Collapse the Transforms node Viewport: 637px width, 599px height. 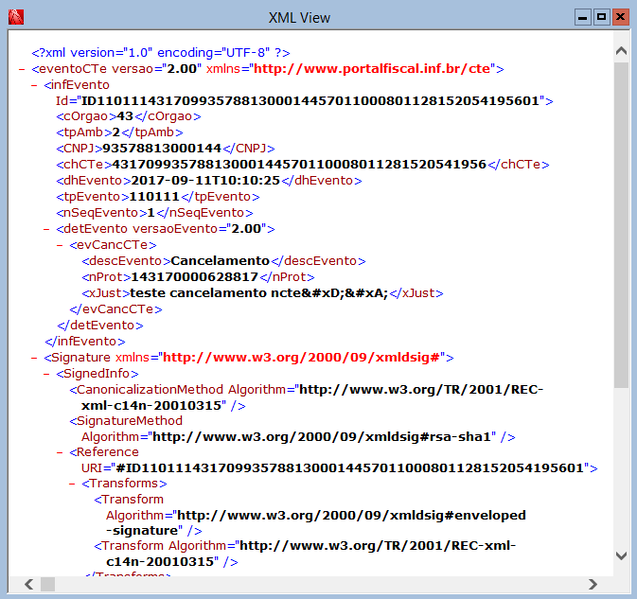(72, 484)
